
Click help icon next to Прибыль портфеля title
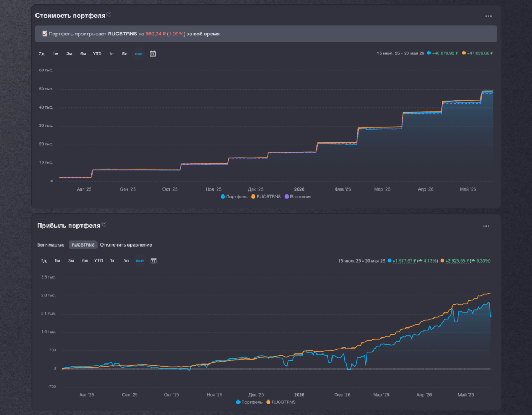point(104,224)
